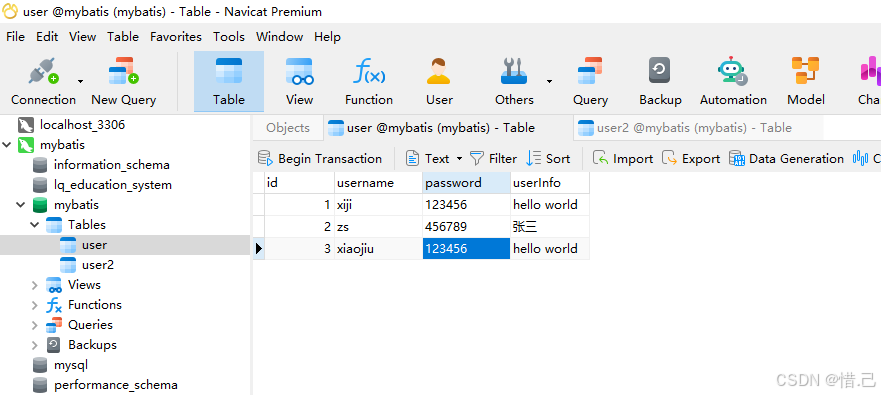Expand the Backups node
This screenshot has width=881, height=395.
tap(35, 345)
